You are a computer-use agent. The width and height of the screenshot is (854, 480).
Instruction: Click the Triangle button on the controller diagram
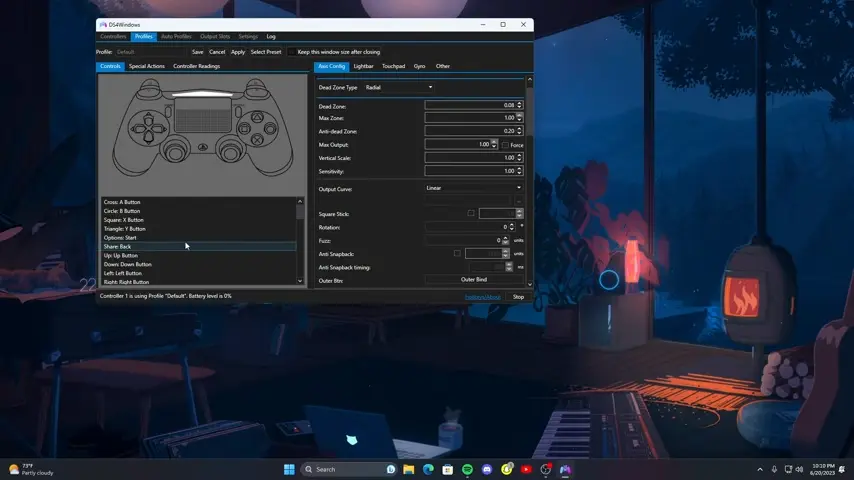point(257,117)
